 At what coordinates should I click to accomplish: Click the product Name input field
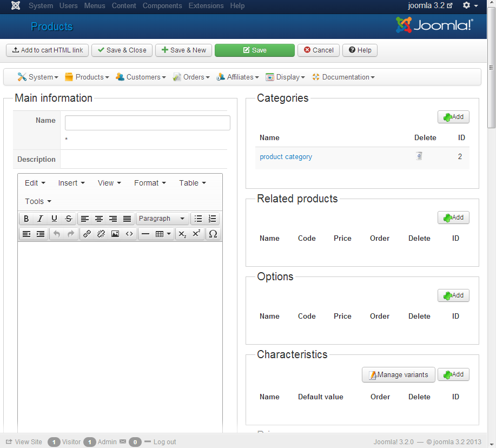(147, 123)
